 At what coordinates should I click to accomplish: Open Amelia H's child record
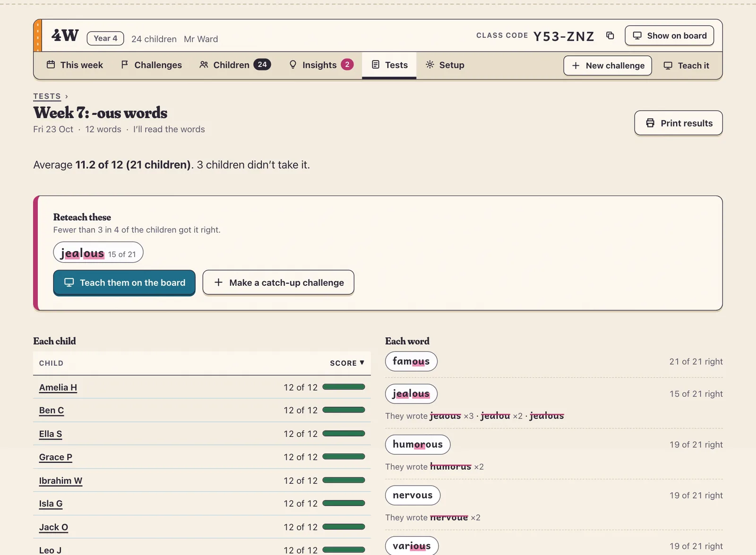coord(58,387)
